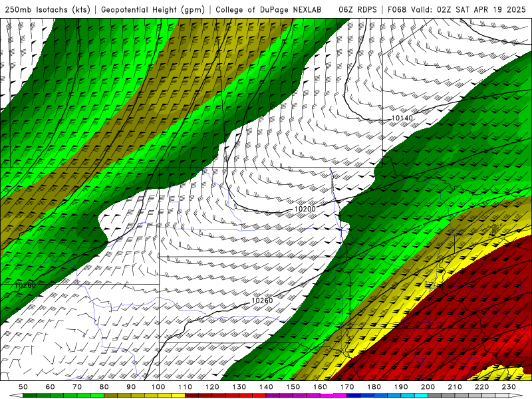Click the 230 value on the color scale
The image size is (532, 399).
pos(509,387)
